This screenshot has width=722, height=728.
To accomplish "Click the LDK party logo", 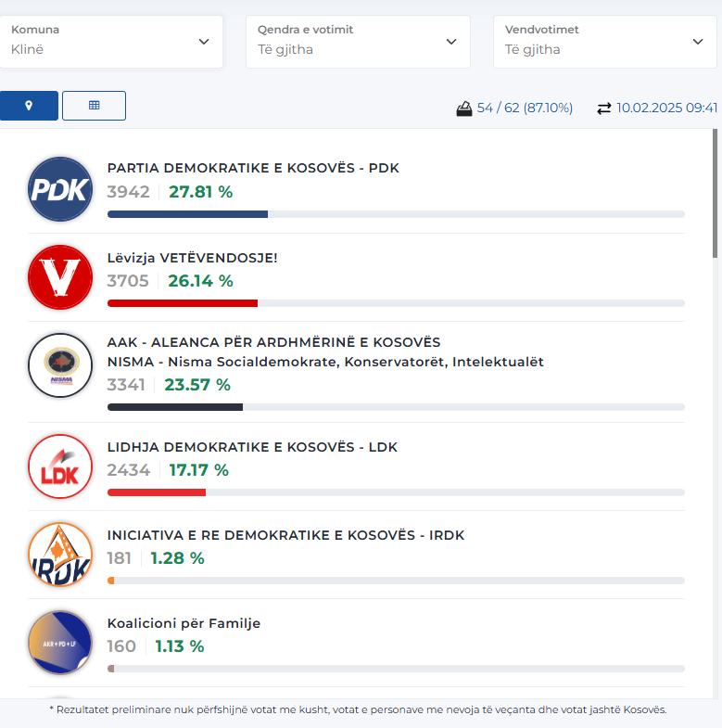I will [x=60, y=466].
